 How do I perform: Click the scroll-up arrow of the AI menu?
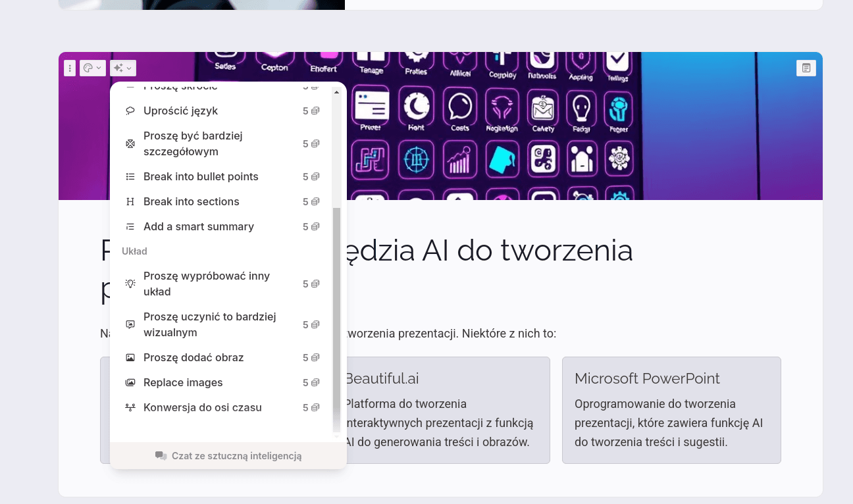pos(337,92)
